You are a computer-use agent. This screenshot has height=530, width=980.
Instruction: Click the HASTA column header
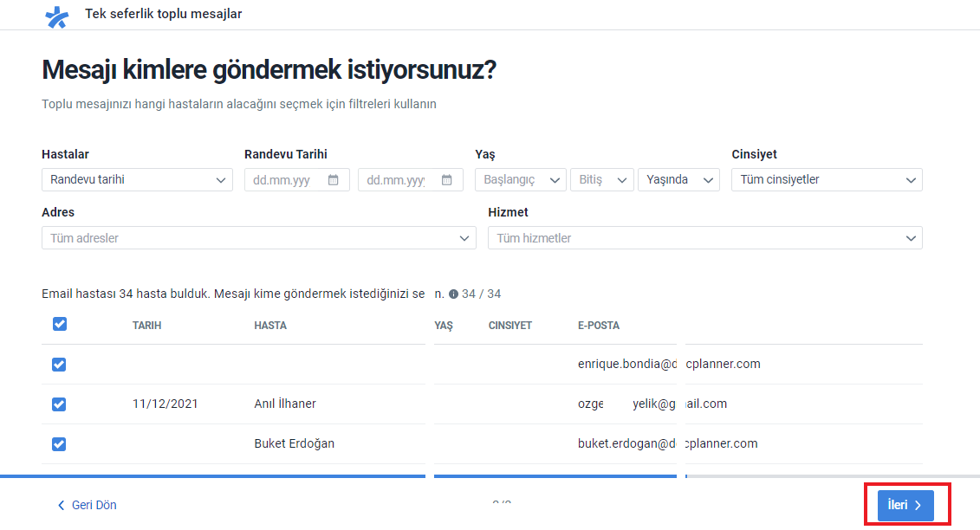point(270,326)
